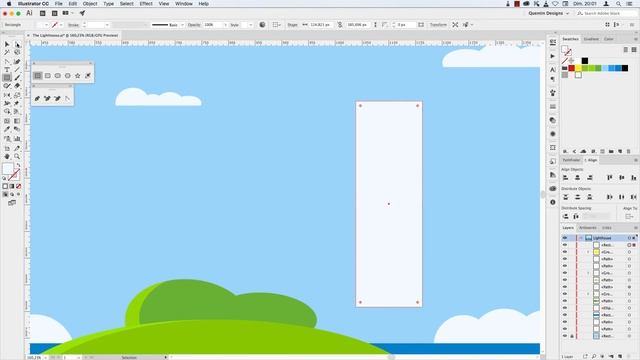The width and height of the screenshot is (640, 360).
Task: Pick the red swatch
Action: click(571, 68)
